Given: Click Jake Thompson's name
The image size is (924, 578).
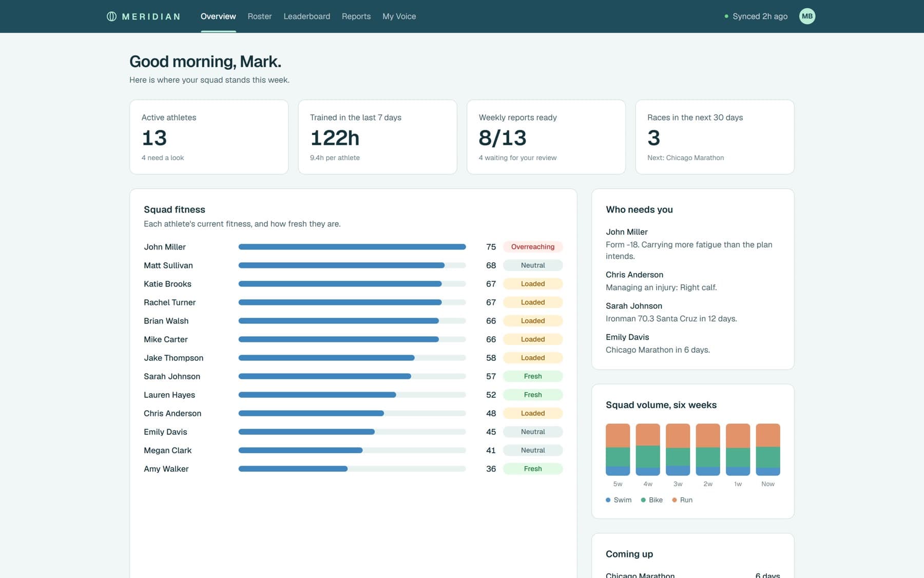Looking at the screenshot, I should (x=174, y=358).
